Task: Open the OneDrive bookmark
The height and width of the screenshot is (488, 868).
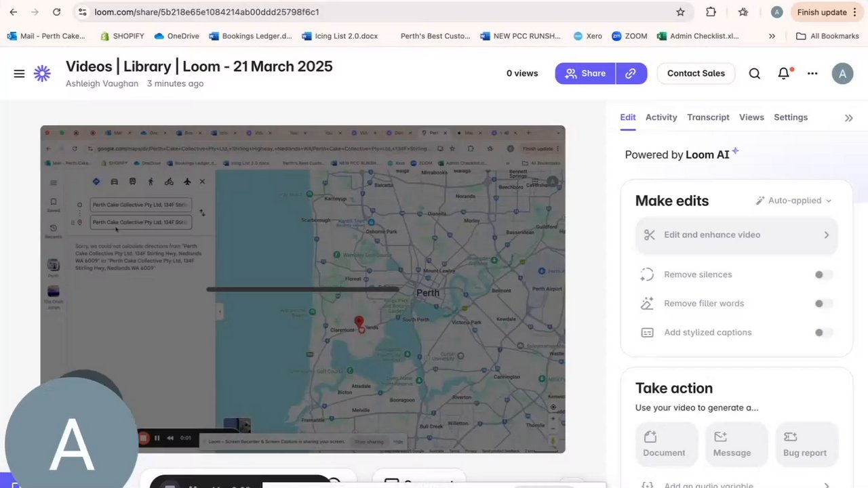Action: (x=178, y=36)
